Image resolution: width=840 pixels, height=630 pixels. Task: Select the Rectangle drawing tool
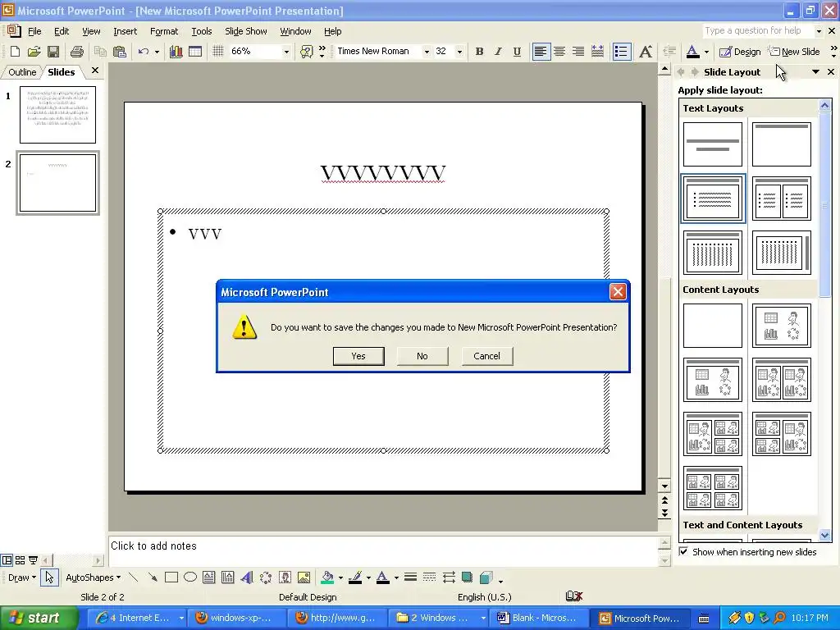click(x=171, y=577)
